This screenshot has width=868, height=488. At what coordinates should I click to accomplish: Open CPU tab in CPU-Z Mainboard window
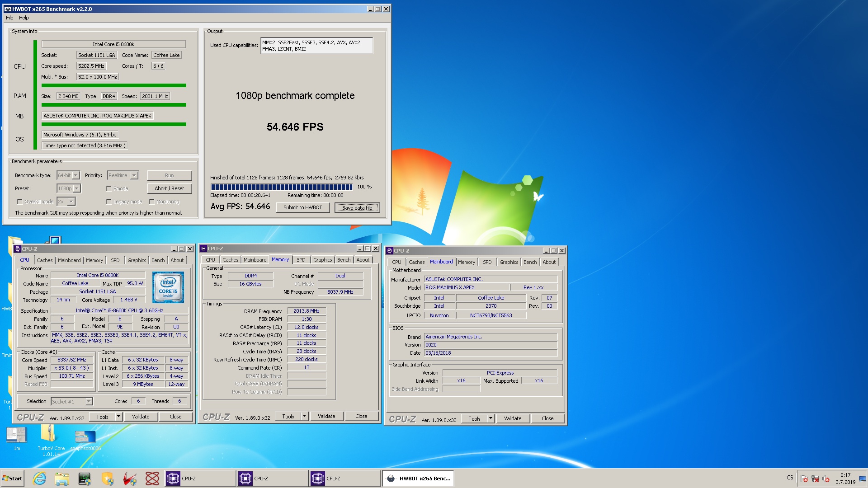pos(396,262)
